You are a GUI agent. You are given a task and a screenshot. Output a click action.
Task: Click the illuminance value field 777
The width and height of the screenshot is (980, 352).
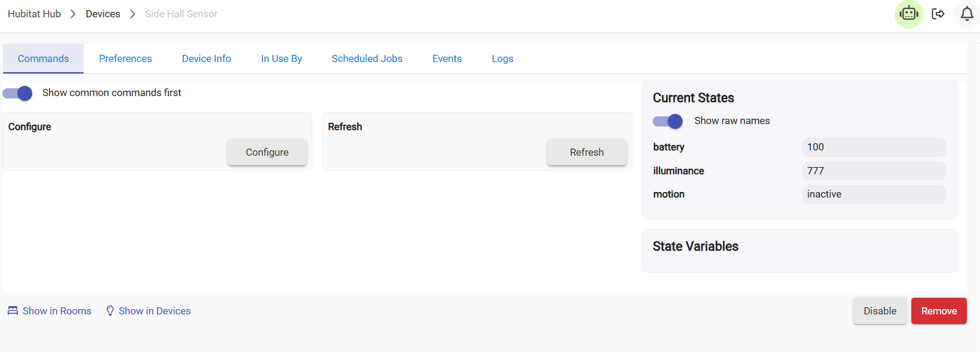pyautogui.click(x=873, y=171)
